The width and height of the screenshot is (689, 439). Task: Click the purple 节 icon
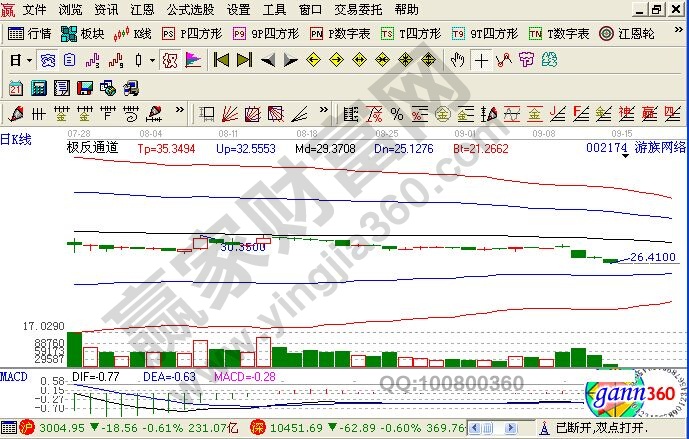coord(526,60)
